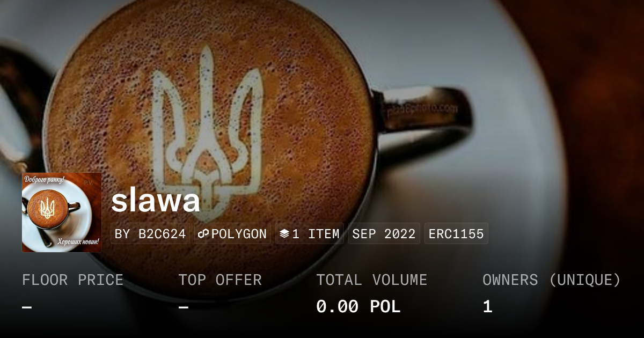The image size is (644, 338).
Task: Click the watermark text on cup handle
Action: (x=422, y=109)
